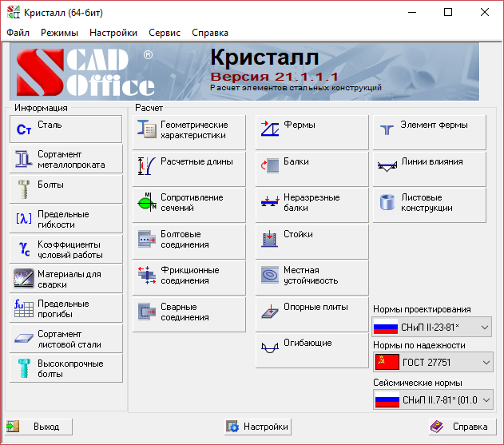
Task: Launch Сварные соединения icon
Action: coord(147,312)
